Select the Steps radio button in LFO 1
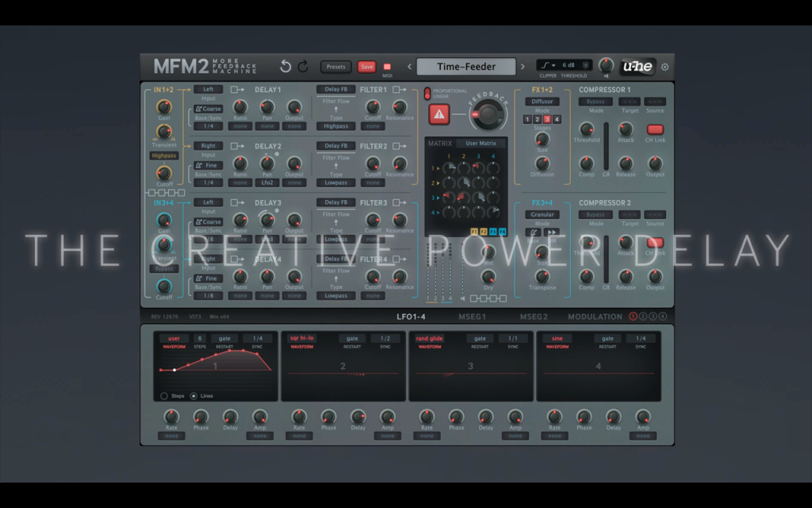The height and width of the screenshot is (508, 812). 164,396
